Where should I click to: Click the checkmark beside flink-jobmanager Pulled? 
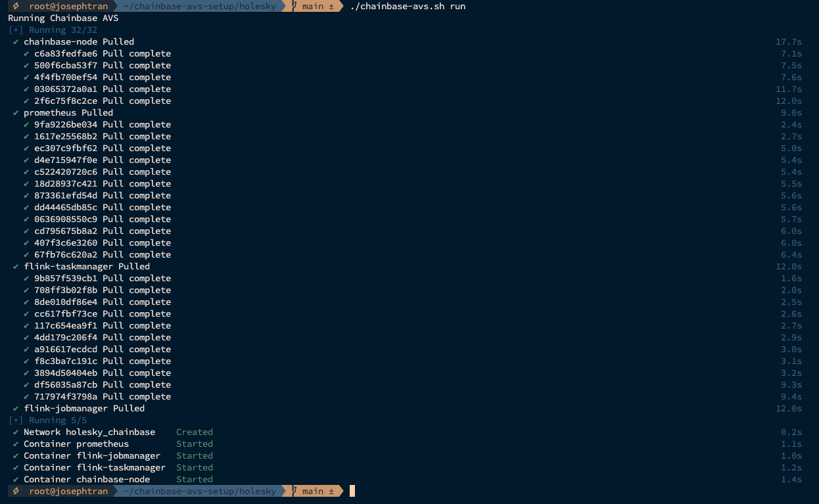(x=16, y=408)
